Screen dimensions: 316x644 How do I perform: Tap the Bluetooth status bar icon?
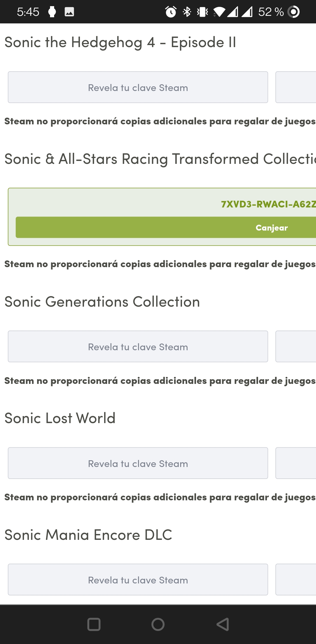tap(187, 12)
